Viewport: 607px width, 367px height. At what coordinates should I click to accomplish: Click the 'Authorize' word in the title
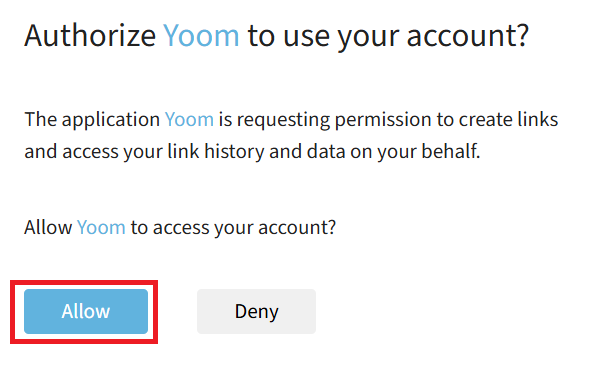pos(90,36)
